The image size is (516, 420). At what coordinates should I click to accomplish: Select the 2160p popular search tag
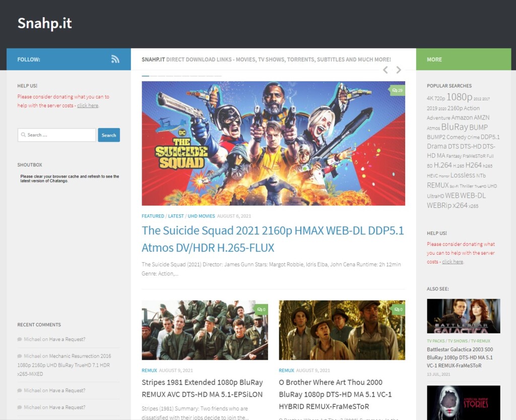tap(455, 108)
